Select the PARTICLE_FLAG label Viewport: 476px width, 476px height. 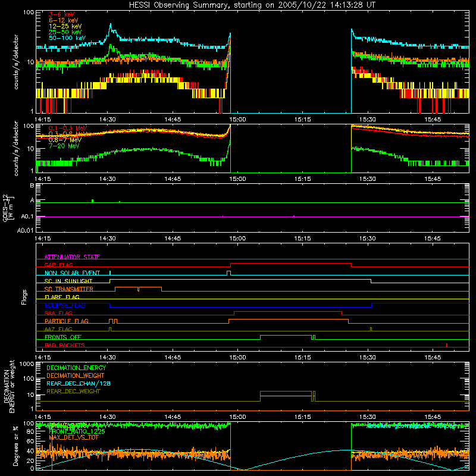pyautogui.click(x=67, y=321)
